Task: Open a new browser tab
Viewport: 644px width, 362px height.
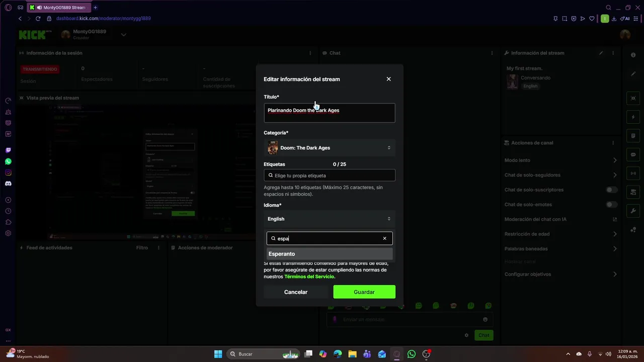Action: pos(95,8)
